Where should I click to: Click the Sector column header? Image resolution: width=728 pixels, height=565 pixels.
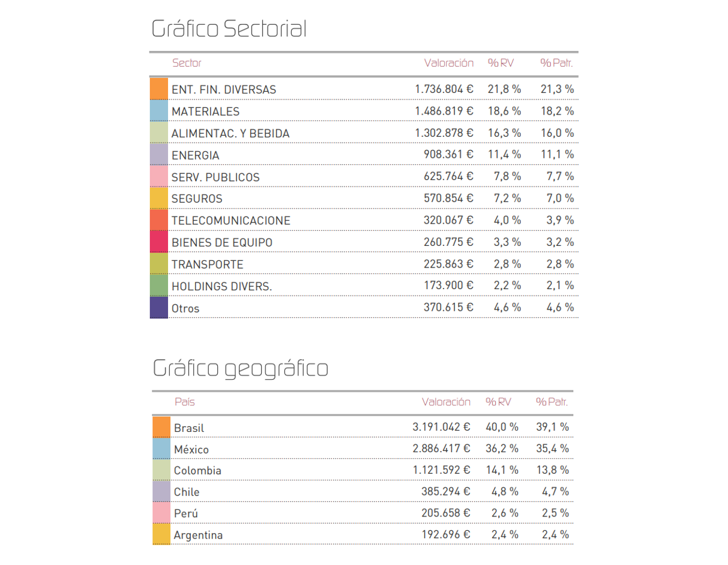(x=187, y=63)
